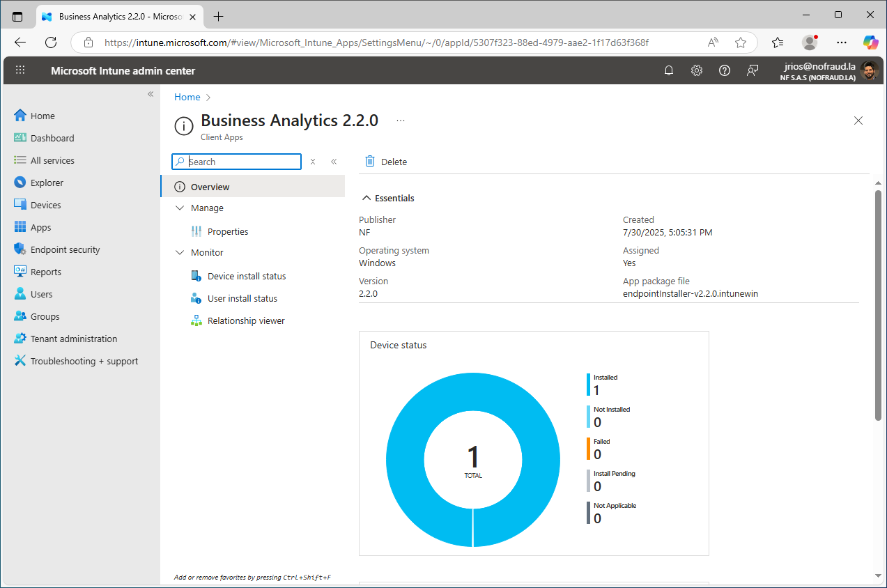The image size is (887, 588).
Task: Open the portal waffle menu
Action: tap(20, 70)
